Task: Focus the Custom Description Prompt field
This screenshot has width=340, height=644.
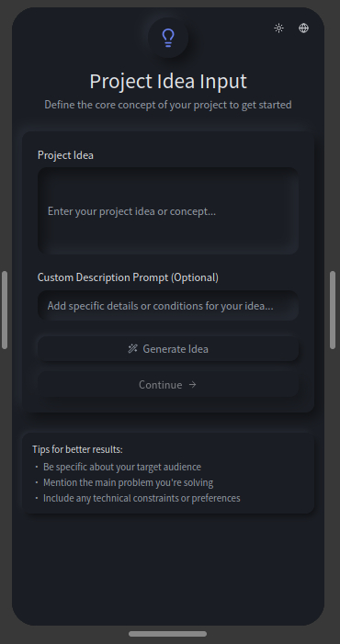Action: tap(168, 306)
